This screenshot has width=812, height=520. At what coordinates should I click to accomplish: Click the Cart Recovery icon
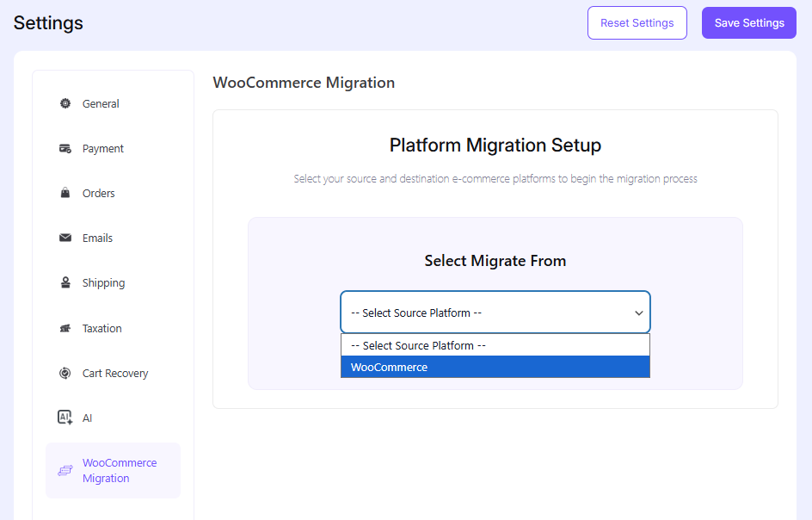pyautogui.click(x=65, y=374)
